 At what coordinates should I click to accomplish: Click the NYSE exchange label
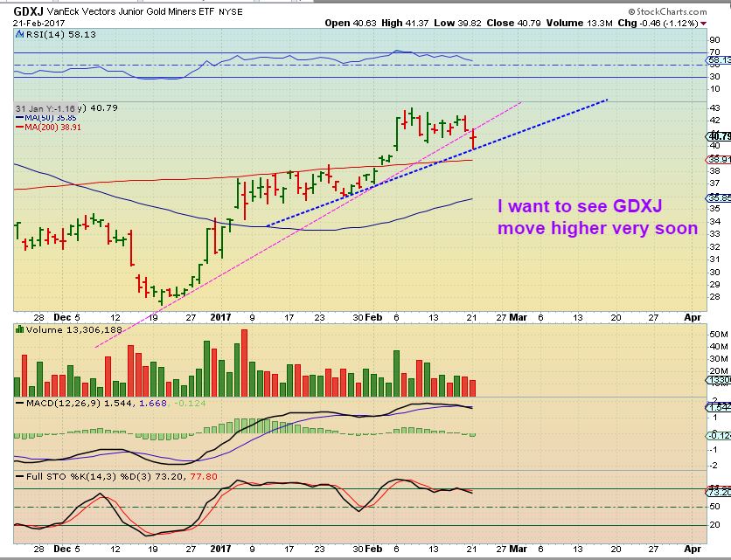point(231,12)
